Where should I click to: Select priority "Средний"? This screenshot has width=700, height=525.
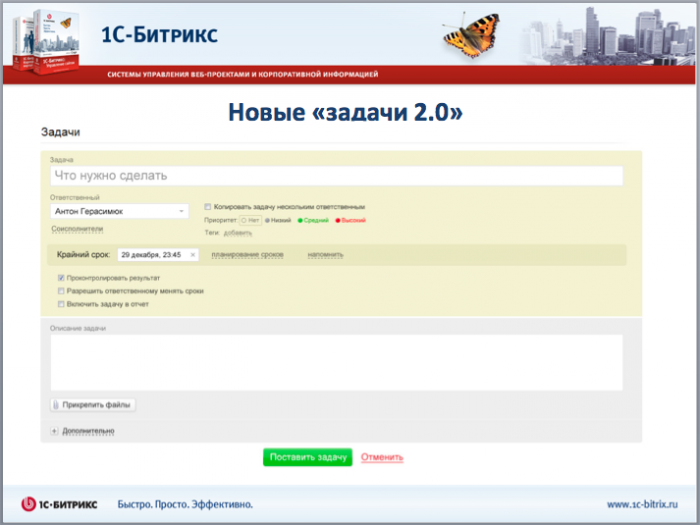(x=313, y=220)
